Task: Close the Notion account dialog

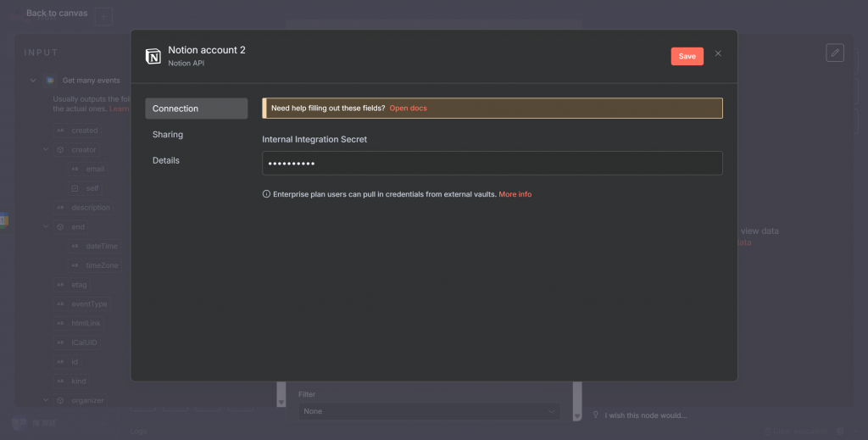Action: click(x=718, y=53)
